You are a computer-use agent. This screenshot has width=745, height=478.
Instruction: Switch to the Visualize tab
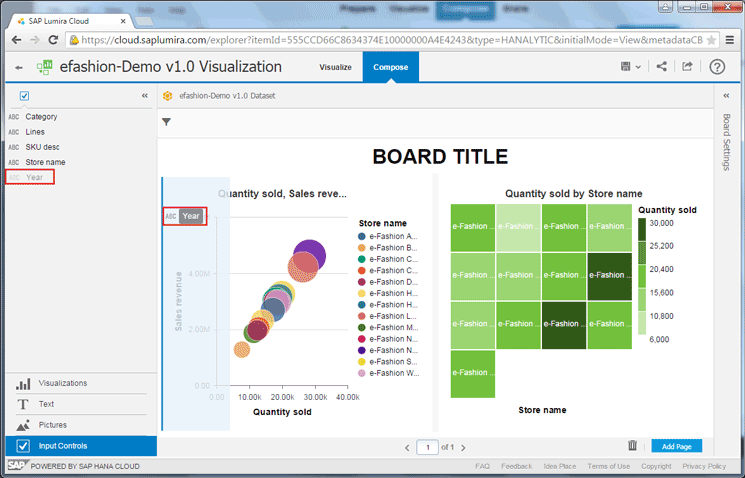[335, 67]
